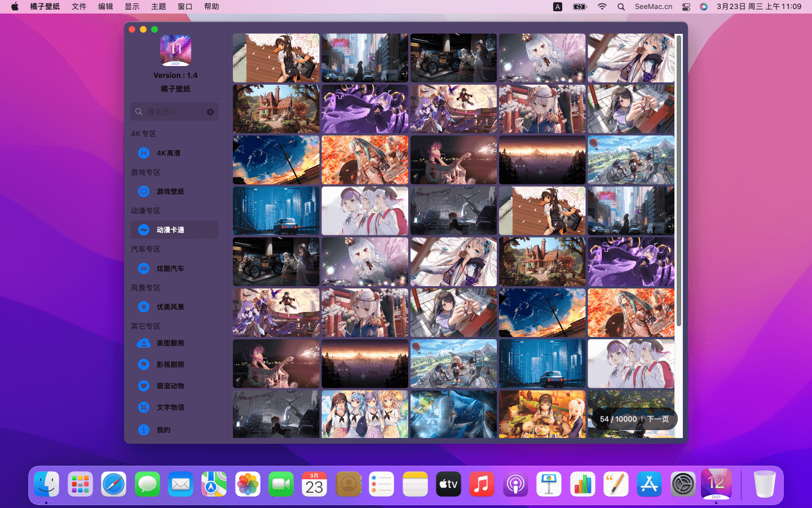Open System Preferences in the Dock
812x508 pixels.
(683, 484)
